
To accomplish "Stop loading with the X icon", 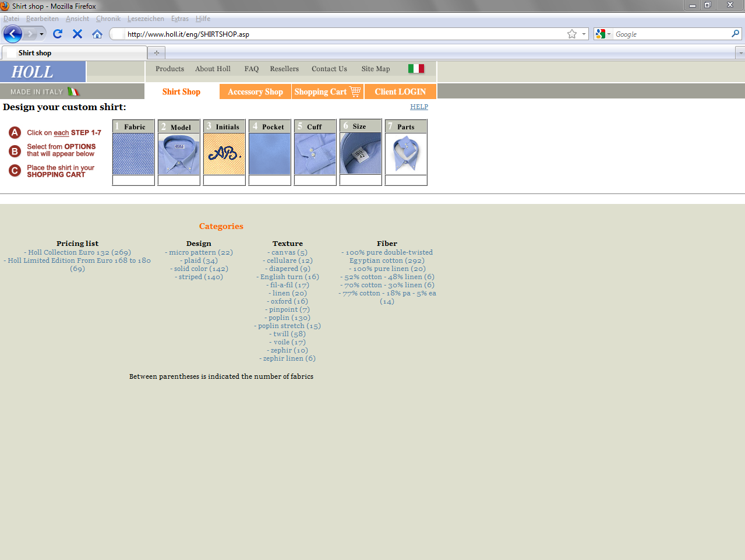I will click(77, 34).
